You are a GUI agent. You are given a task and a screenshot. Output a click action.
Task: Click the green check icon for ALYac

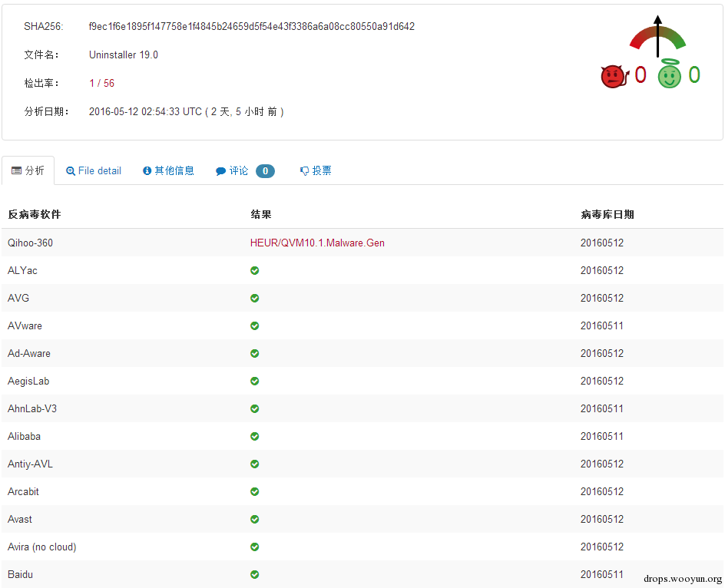tap(254, 270)
